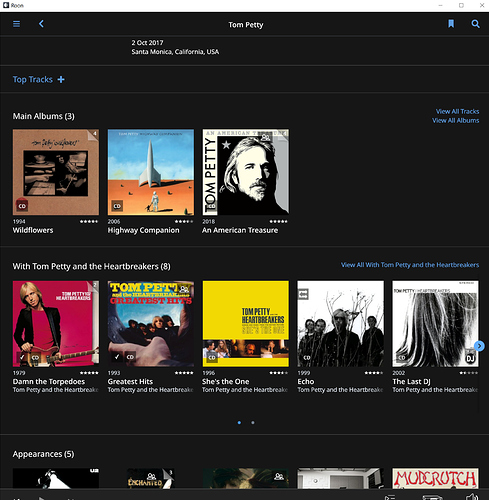Click An American Treasure title text
The height and width of the screenshot is (500, 489).
pyautogui.click(x=240, y=230)
